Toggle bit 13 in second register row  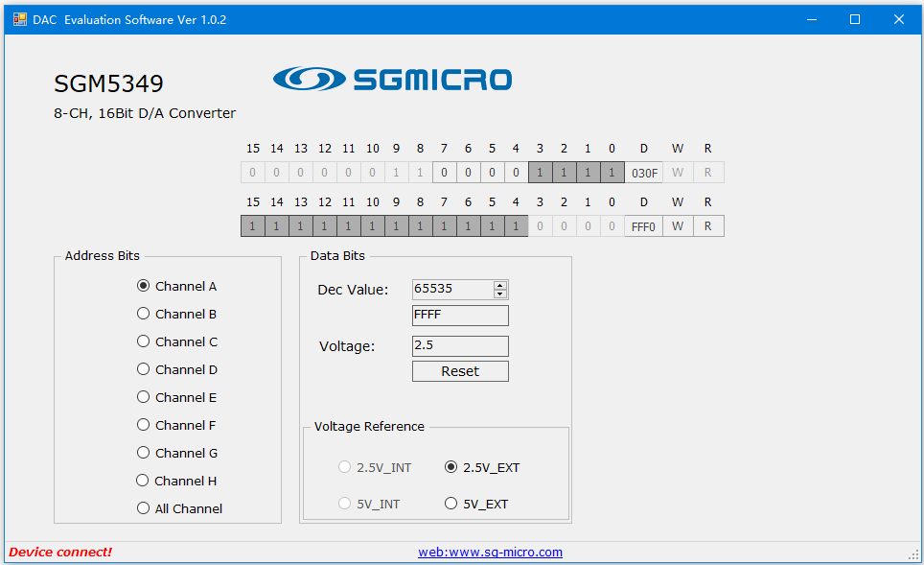pyautogui.click(x=301, y=225)
